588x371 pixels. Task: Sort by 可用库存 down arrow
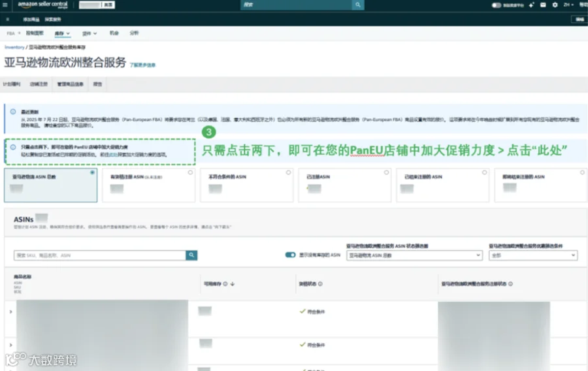coord(233,283)
